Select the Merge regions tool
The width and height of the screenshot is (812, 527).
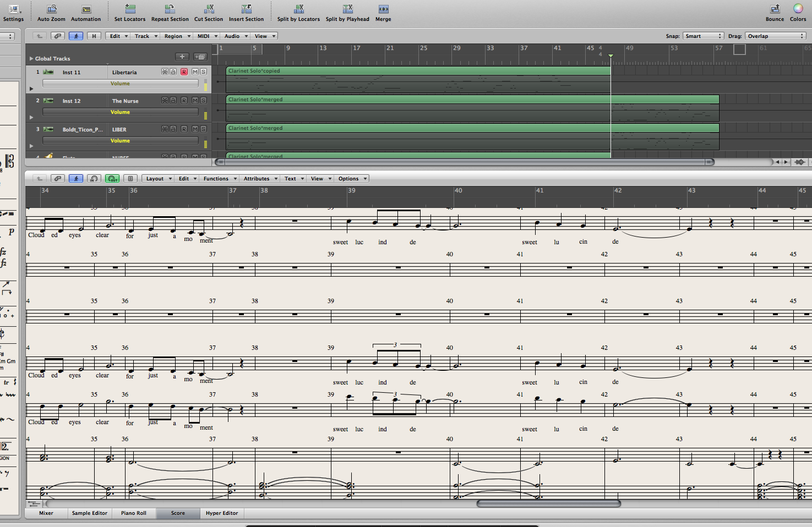coord(383,10)
